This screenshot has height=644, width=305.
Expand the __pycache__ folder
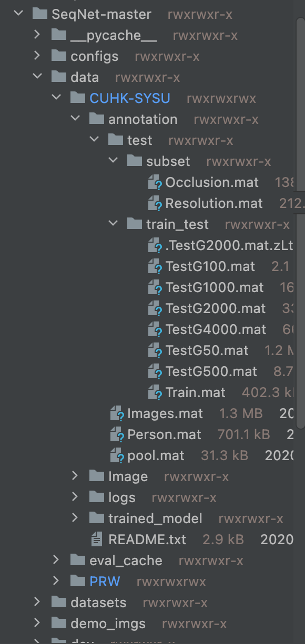pos(37,35)
